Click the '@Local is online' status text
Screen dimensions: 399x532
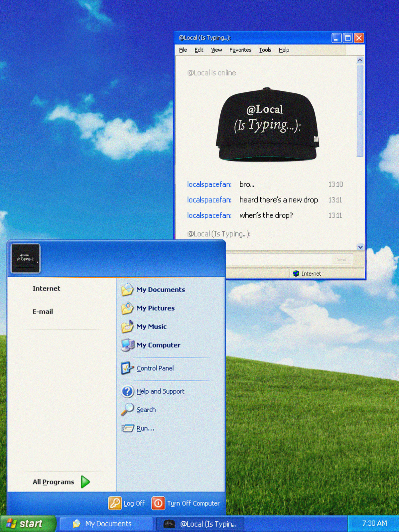[211, 73]
